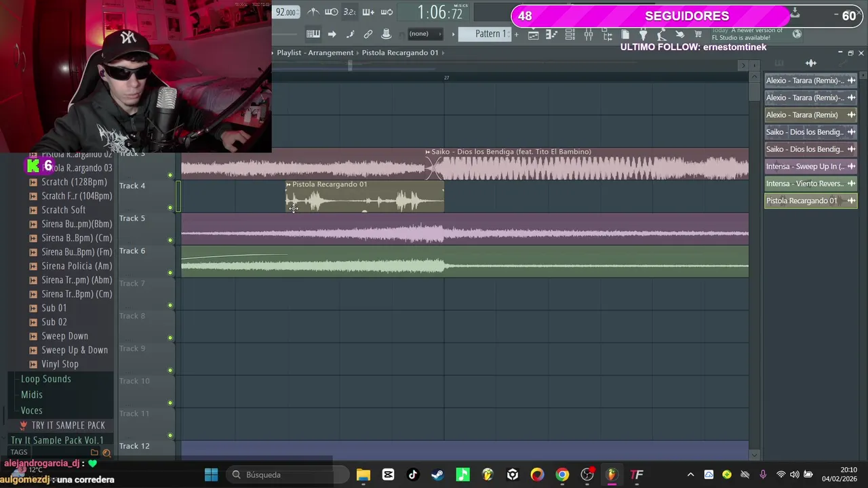Expand the Voces folder in browser
The image size is (868, 488).
[32, 410]
